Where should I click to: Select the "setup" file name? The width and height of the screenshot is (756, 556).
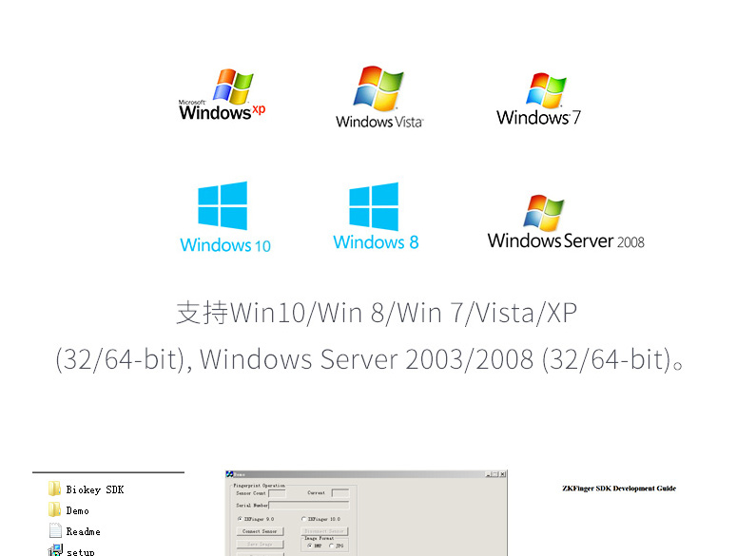point(81,552)
